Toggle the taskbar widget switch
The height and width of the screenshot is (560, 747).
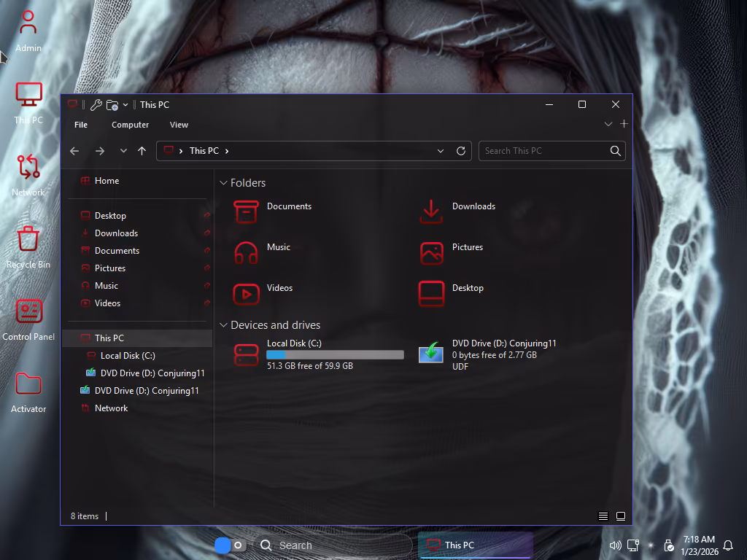coord(230,545)
